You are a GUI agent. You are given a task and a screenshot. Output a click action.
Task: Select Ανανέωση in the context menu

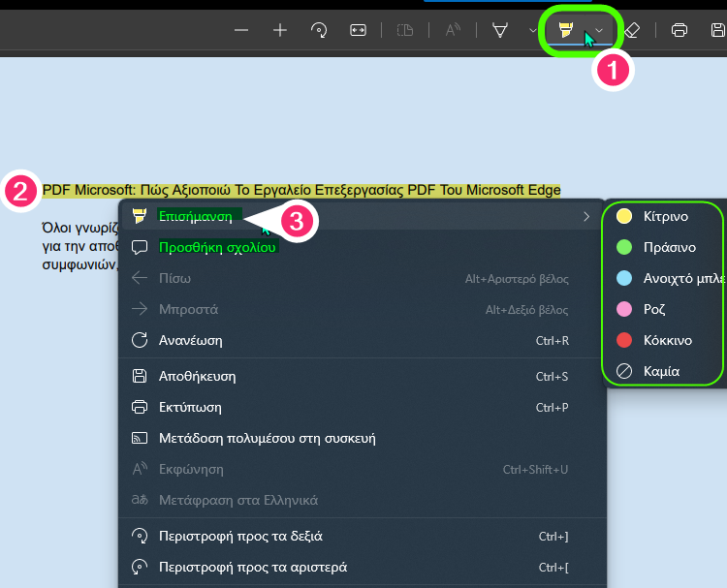click(191, 340)
